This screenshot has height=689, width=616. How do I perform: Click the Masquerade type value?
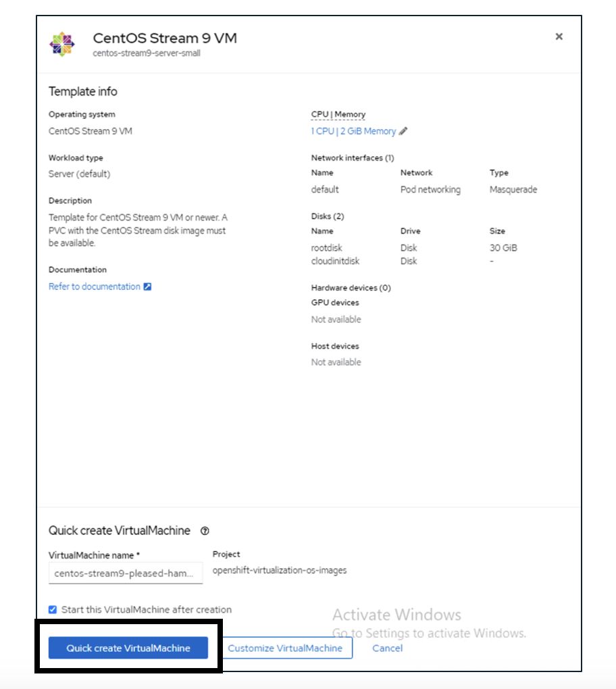click(x=513, y=189)
